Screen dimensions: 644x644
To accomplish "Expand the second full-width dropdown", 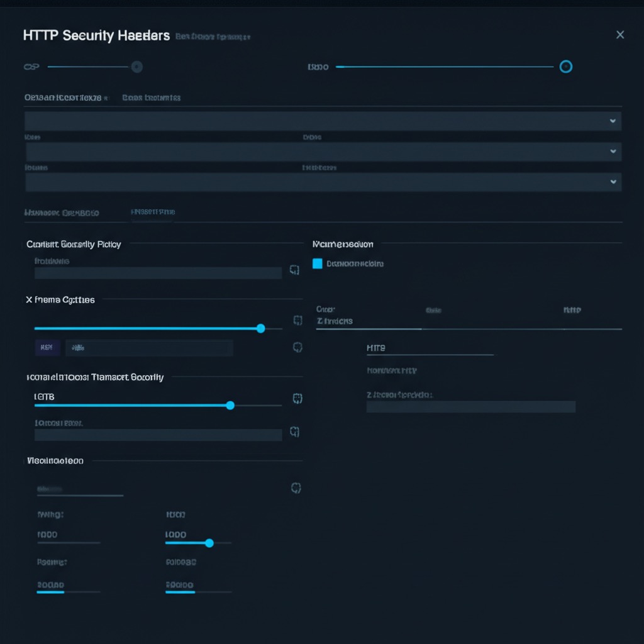I will pyautogui.click(x=323, y=152).
